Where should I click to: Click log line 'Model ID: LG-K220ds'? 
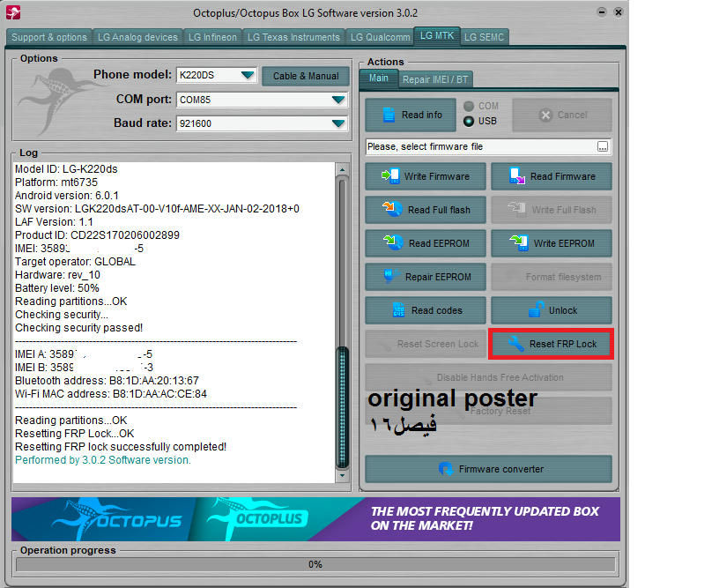point(66,169)
